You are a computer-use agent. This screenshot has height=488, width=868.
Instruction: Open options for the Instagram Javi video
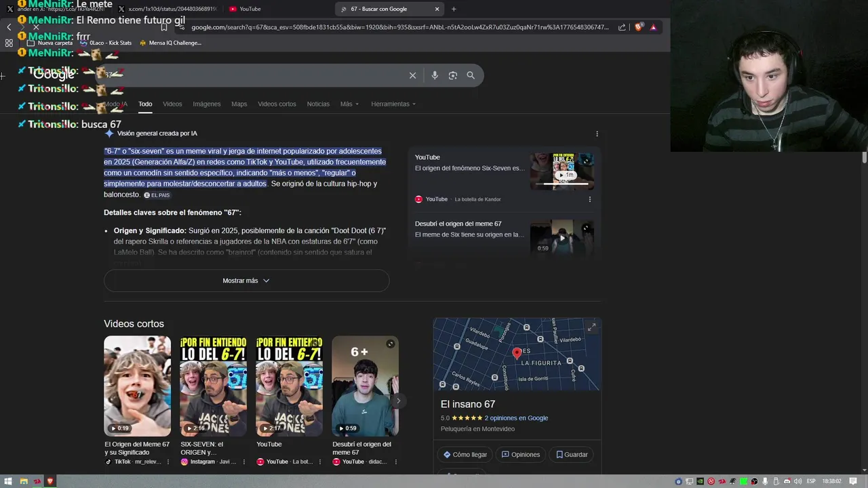[243, 462]
